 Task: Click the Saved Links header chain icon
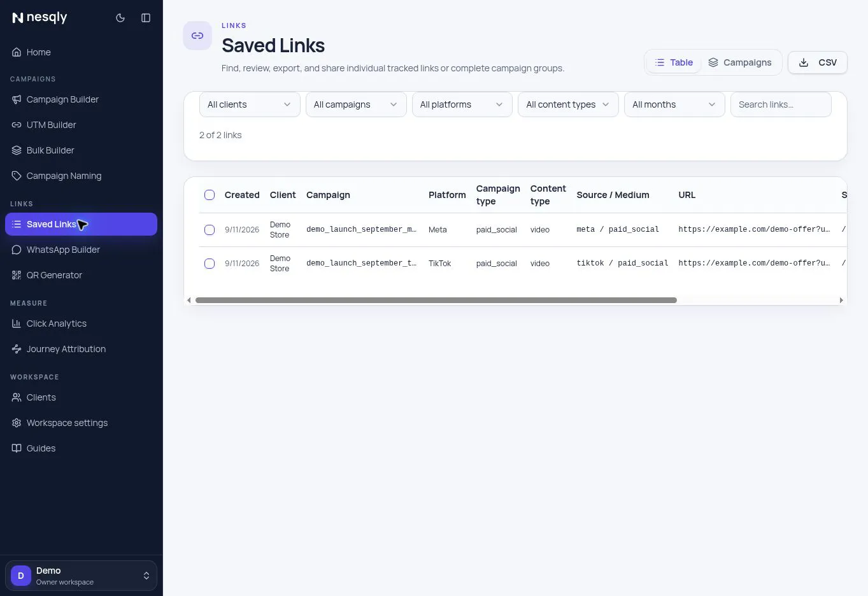pyautogui.click(x=197, y=36)
